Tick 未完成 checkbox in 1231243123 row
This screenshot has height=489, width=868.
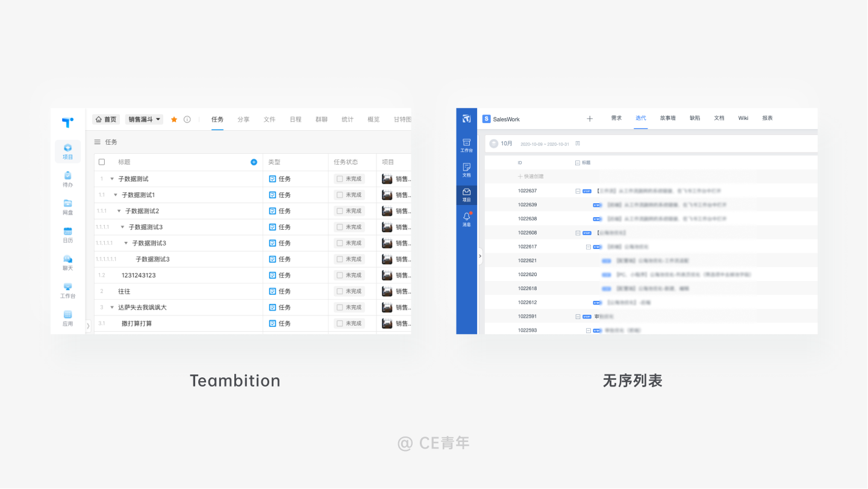point(340,275)
